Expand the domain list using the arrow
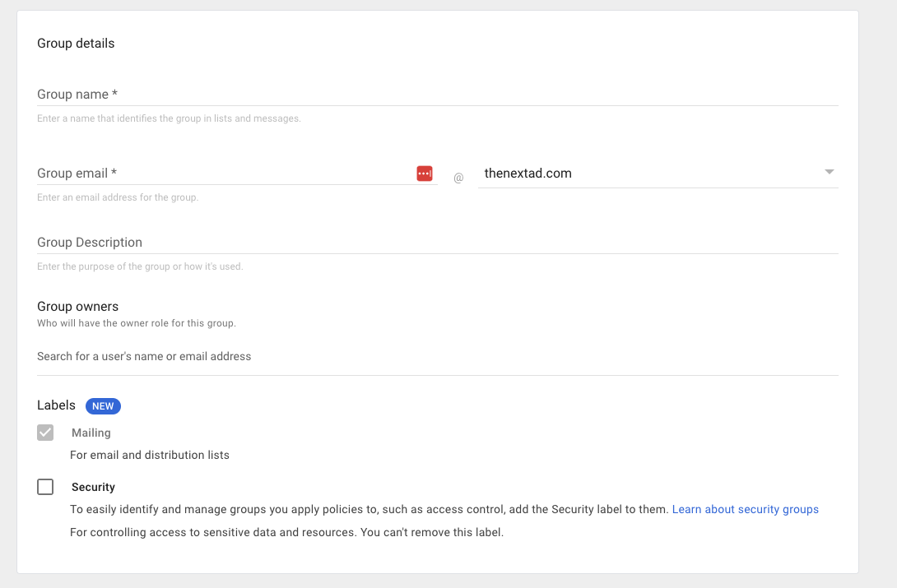897x588 pixels. pyautogui.click(x=829, y=172)
